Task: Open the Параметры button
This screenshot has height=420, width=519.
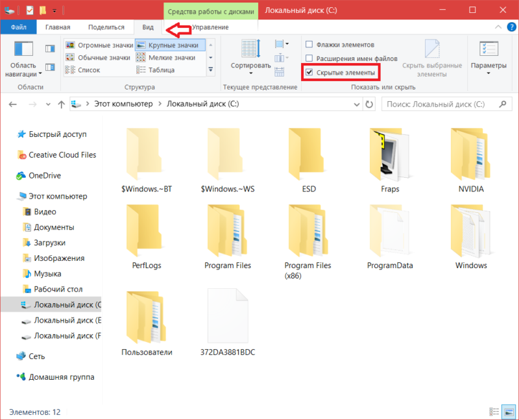Action: [489, 58]
